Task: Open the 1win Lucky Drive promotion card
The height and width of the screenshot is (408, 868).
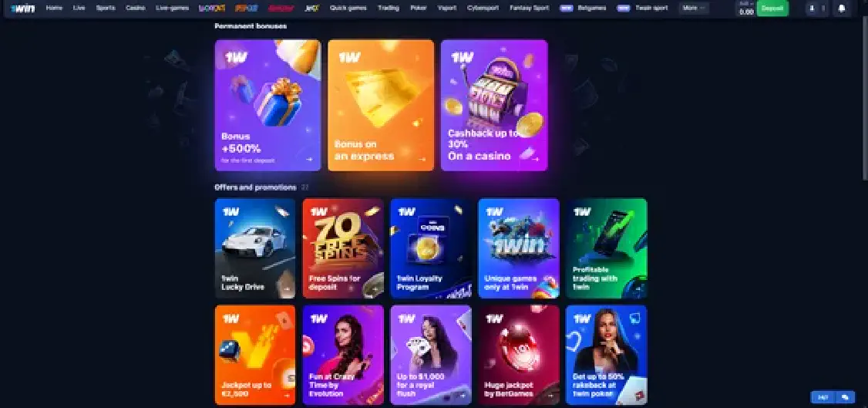Action: pyautogui.click(x=255, y=248)
